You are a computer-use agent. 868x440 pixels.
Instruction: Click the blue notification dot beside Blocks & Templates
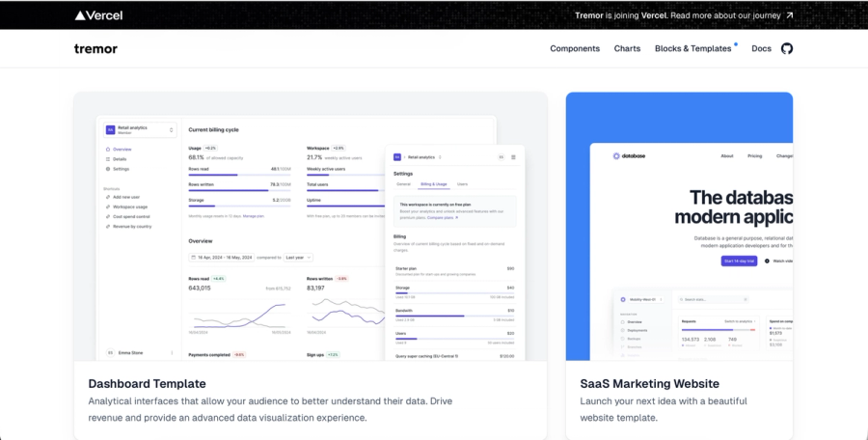(736, 43)
